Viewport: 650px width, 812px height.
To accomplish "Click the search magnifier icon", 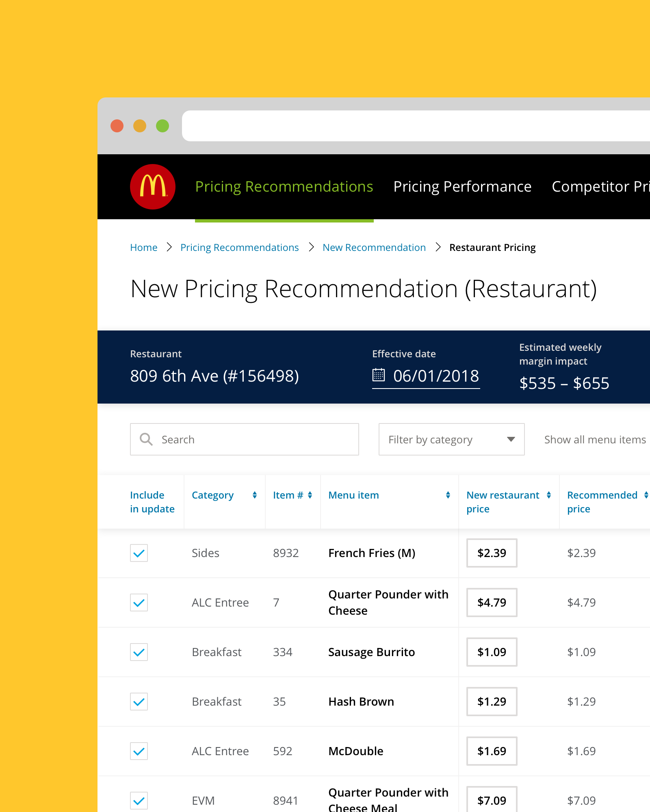I will coord(146,439).
